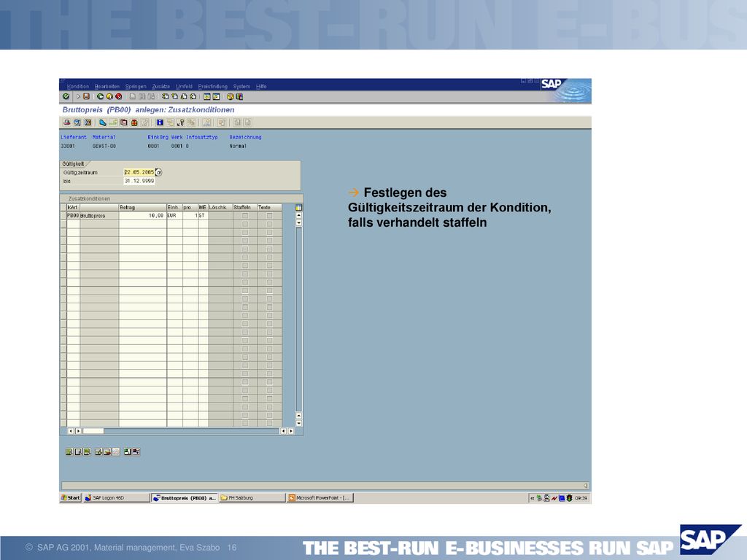Switch to FH Salzburg taskbar folder
The image size is (747, 560).
252,497
